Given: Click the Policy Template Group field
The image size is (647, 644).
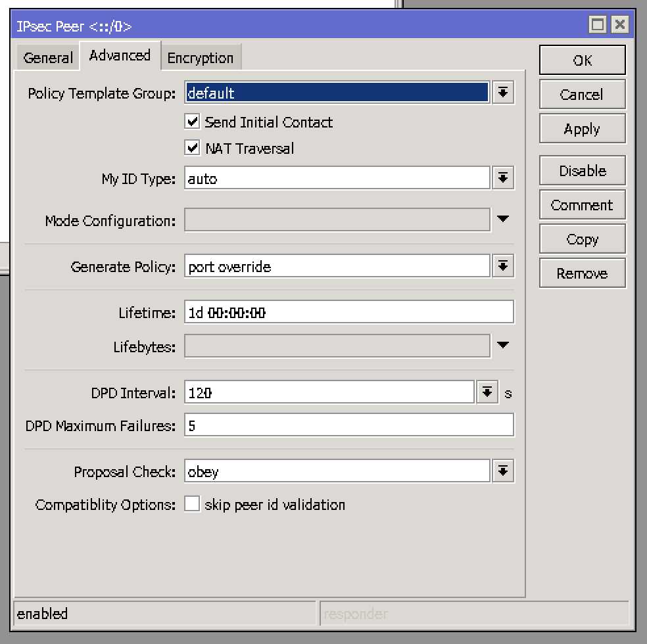Looking at the screenshot, I should pos(337,93).
